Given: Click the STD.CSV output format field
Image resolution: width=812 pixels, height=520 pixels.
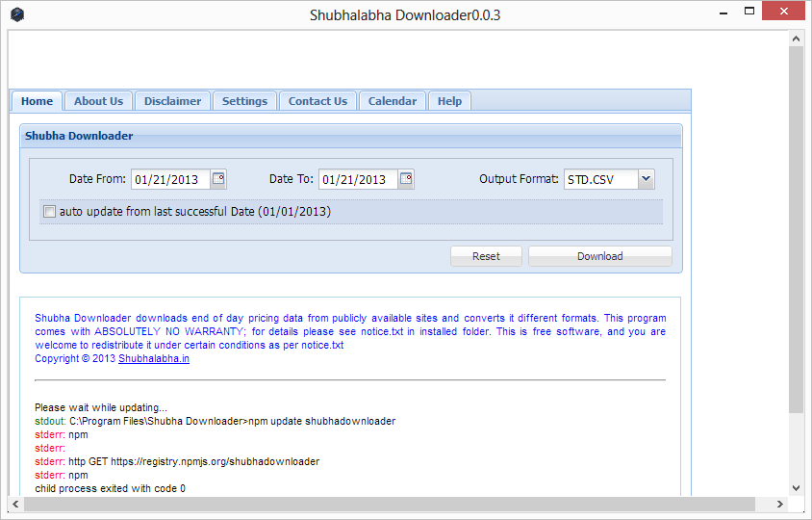Looking at the screenshot, I should point(600,179).
